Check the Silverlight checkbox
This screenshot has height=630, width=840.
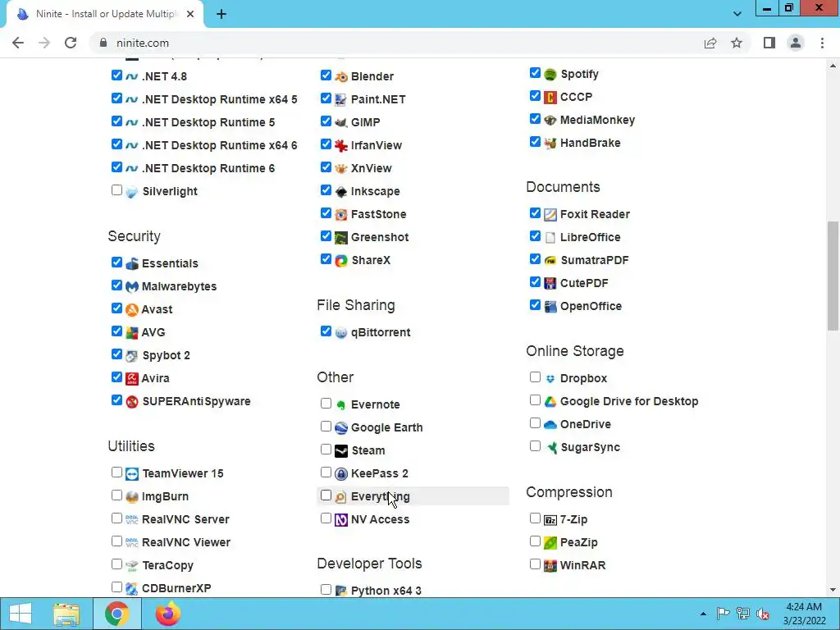(x=116, y=190)
